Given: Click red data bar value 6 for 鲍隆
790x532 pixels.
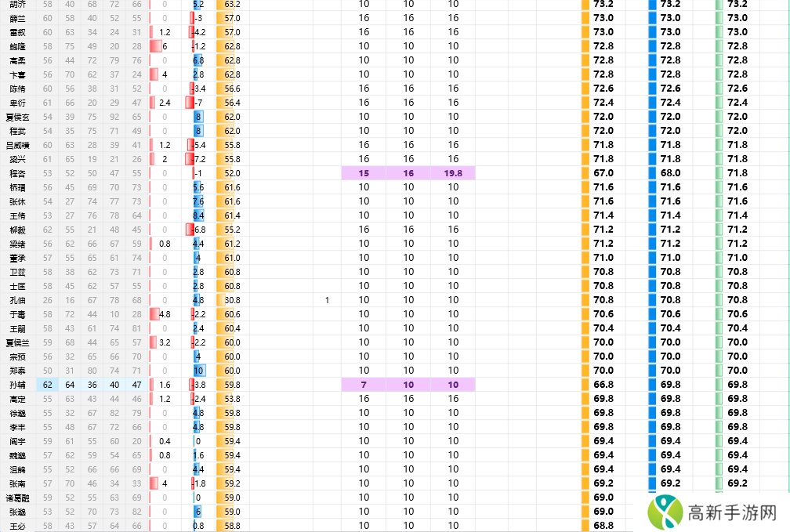Looking at the screenshot, I should point(164,46).
